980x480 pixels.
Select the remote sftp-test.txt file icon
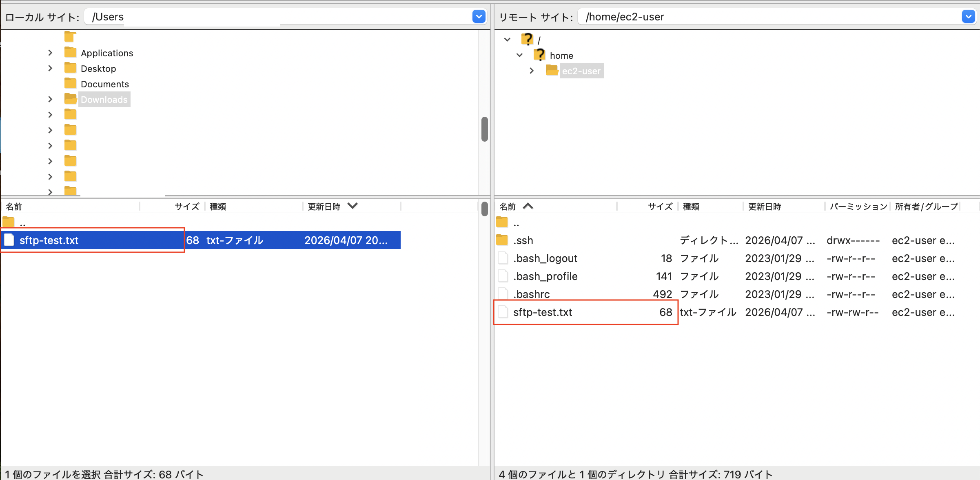[503, 312]
